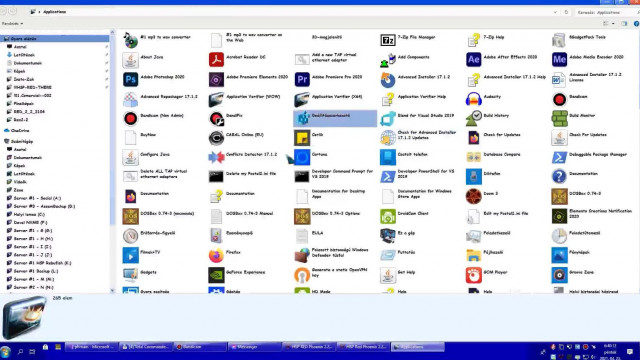Click the Windows Start button
The height and width of the screenshot is (360, 640).
pyautogui.click(x=5, y=351)
